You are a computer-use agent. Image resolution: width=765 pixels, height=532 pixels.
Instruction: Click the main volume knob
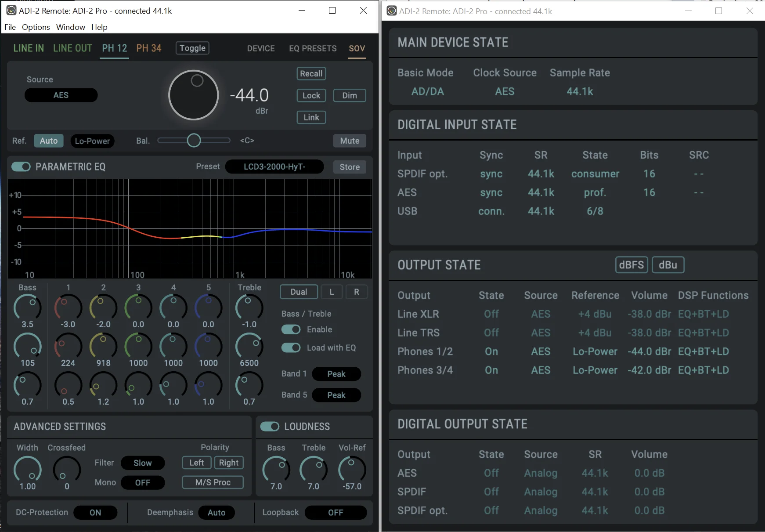coord(194,95)
